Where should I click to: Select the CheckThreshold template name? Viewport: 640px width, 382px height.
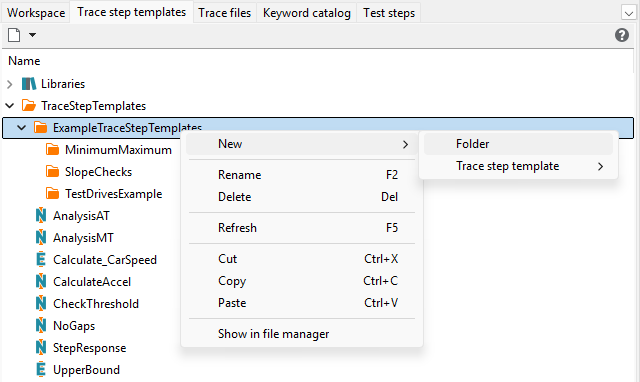click(x=96, y=304)
